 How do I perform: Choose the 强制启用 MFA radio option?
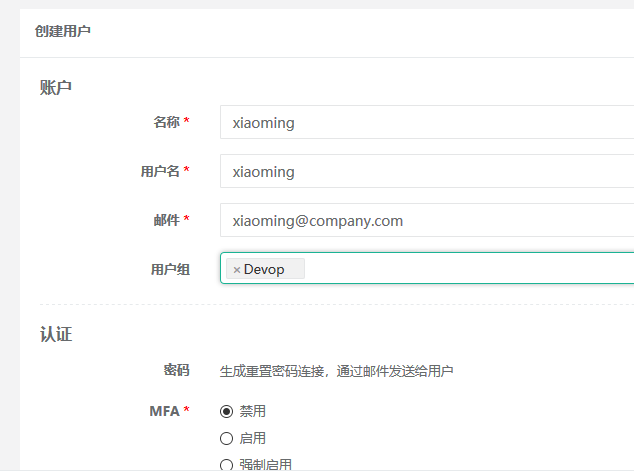[x=226, y=464]
